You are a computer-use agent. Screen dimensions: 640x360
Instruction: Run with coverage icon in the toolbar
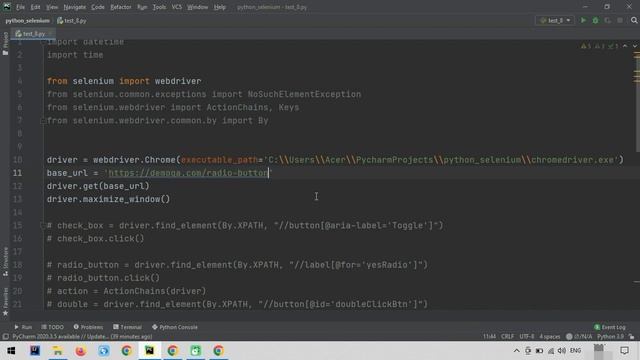[608, 20]
